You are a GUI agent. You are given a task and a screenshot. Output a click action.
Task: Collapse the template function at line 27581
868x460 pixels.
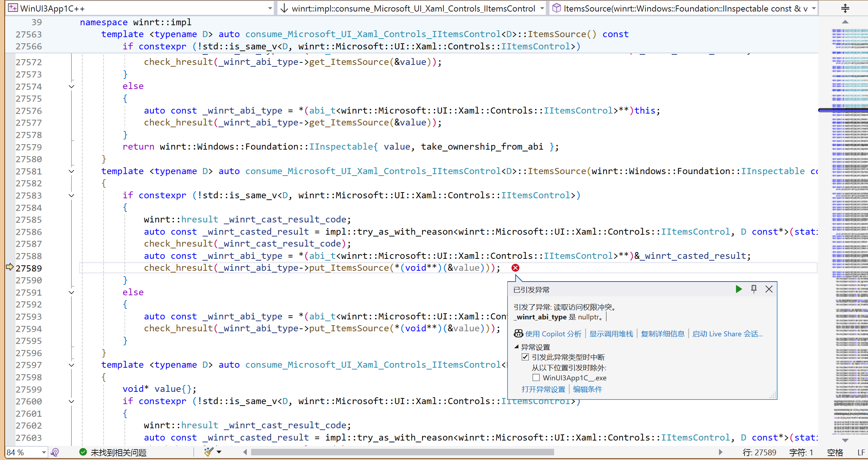click(x=71, y=171)
